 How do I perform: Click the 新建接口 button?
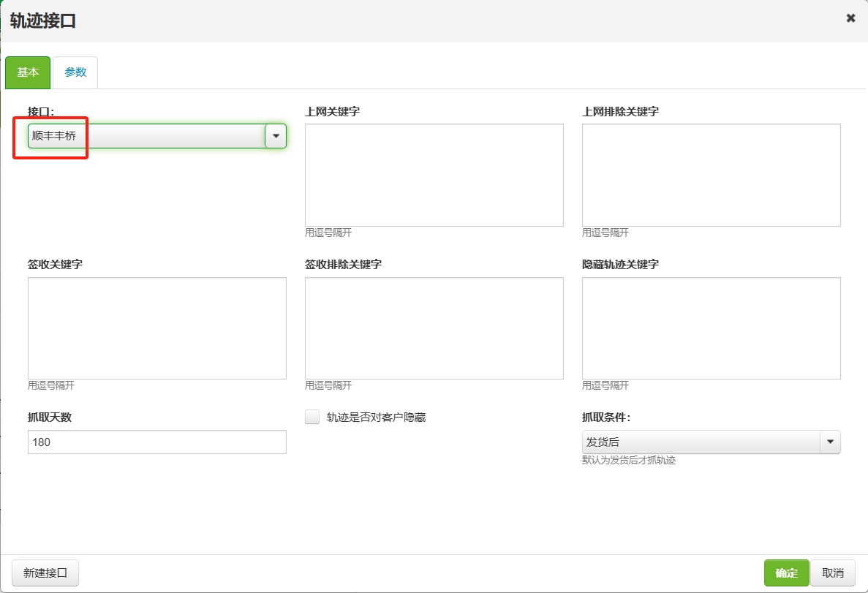pos(45,573)
